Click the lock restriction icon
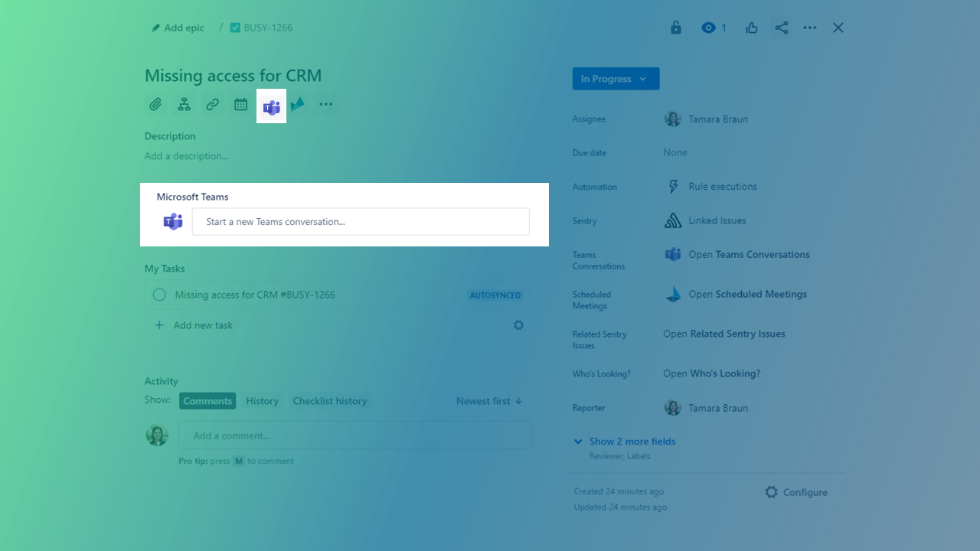The image size is (980, 551). tap(675, 28)
